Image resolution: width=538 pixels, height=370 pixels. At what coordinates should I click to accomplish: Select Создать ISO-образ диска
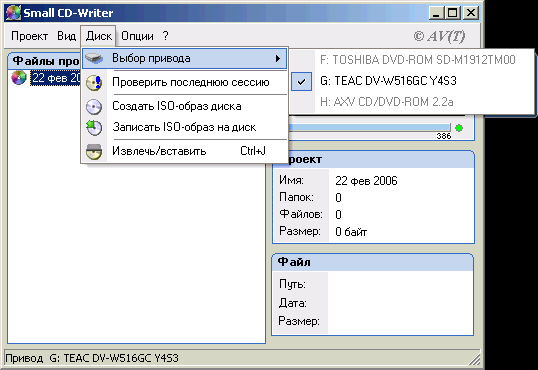[185, 106]
